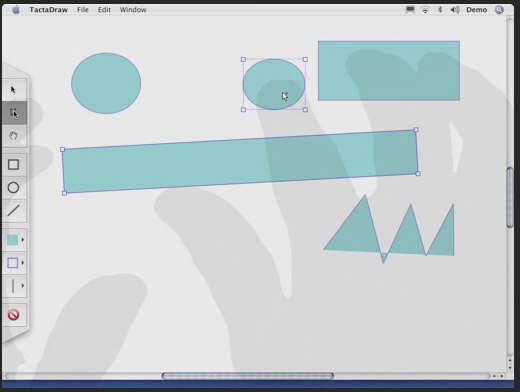Screen dimensions: 520x392
Task: Choose the hand pan tool
Action: point(13,136)
